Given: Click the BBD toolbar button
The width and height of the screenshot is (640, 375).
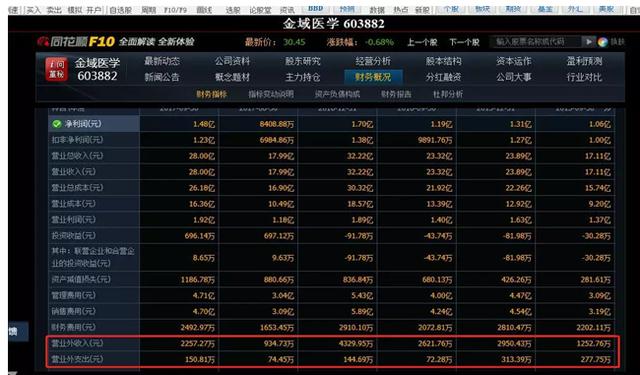Looking at the screenshot, I should click(316, 9).
